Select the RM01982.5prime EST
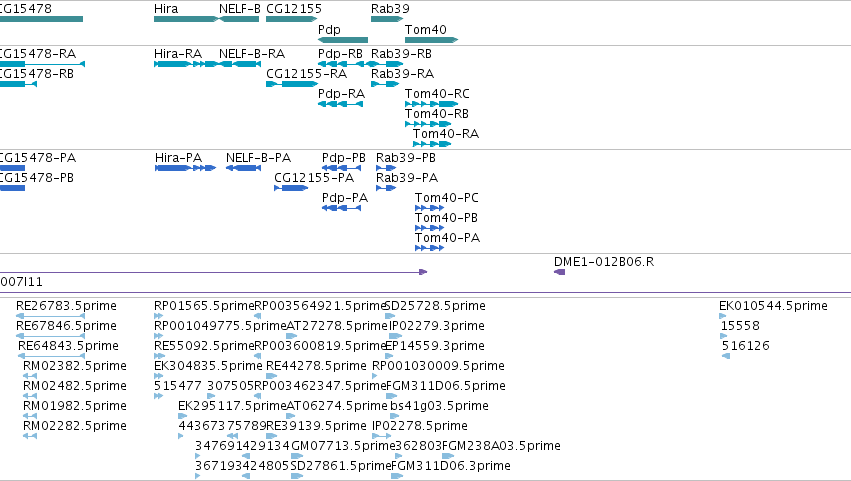 (30, 416)
